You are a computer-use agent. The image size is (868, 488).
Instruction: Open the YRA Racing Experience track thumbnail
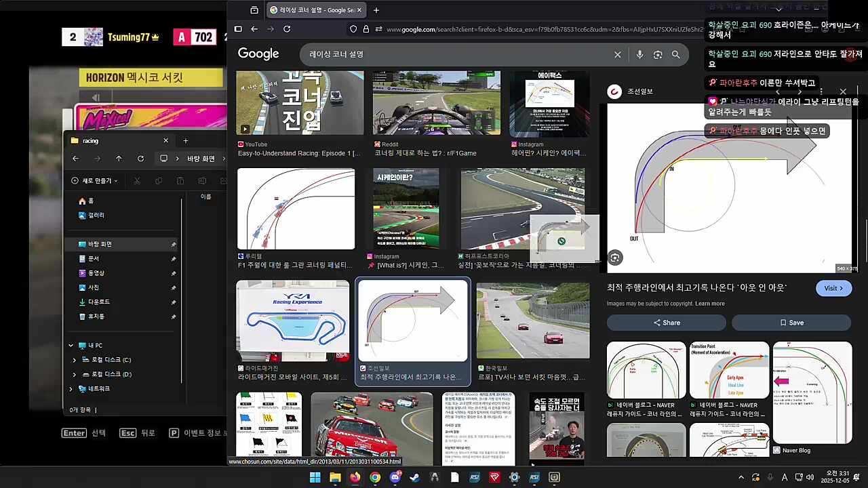[x=292, y=321]
